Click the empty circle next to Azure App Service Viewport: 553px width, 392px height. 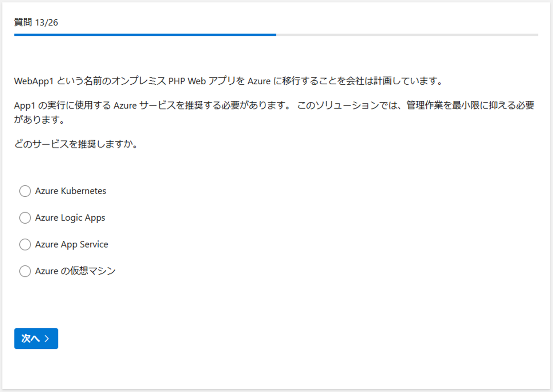25,244
